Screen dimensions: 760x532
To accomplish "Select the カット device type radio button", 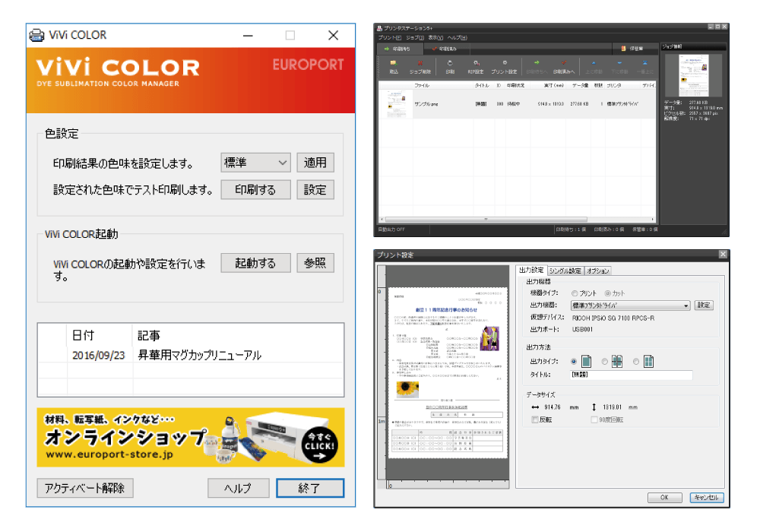I will pos(607,293).
